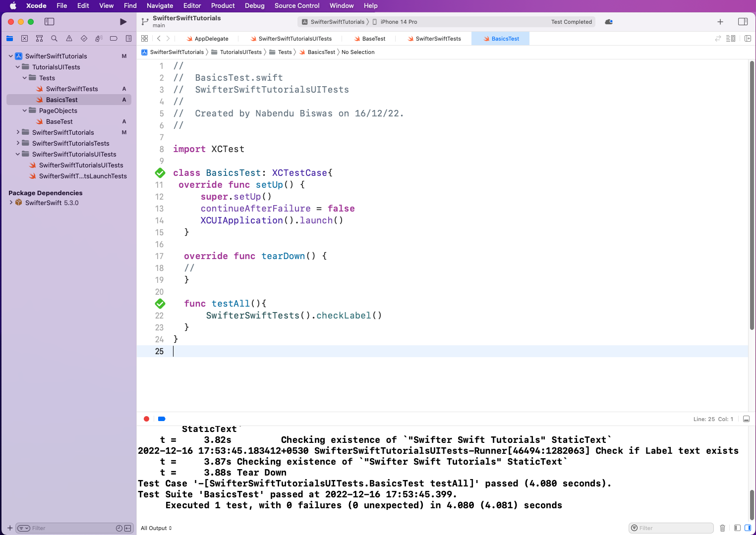This screenshot has height=535, width=756.
Task: Open the Report navigator list icon
Action: 128,39
